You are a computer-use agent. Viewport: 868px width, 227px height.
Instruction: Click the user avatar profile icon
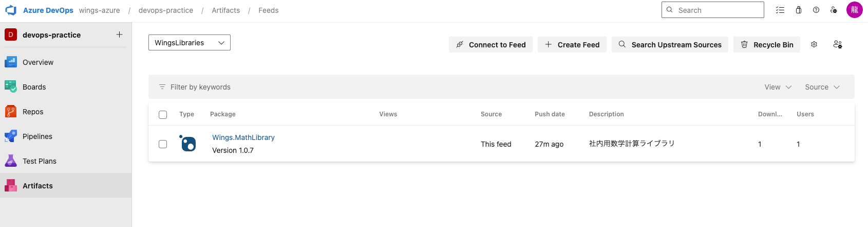click(855, 10)
